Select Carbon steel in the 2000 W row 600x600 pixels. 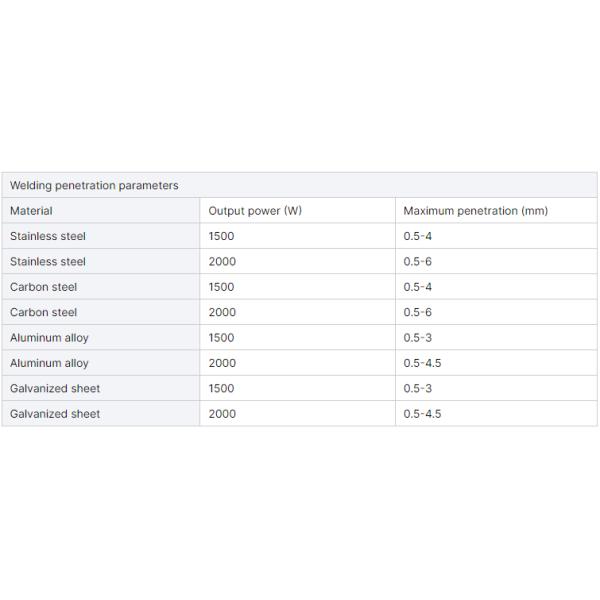tap(43, 312)
